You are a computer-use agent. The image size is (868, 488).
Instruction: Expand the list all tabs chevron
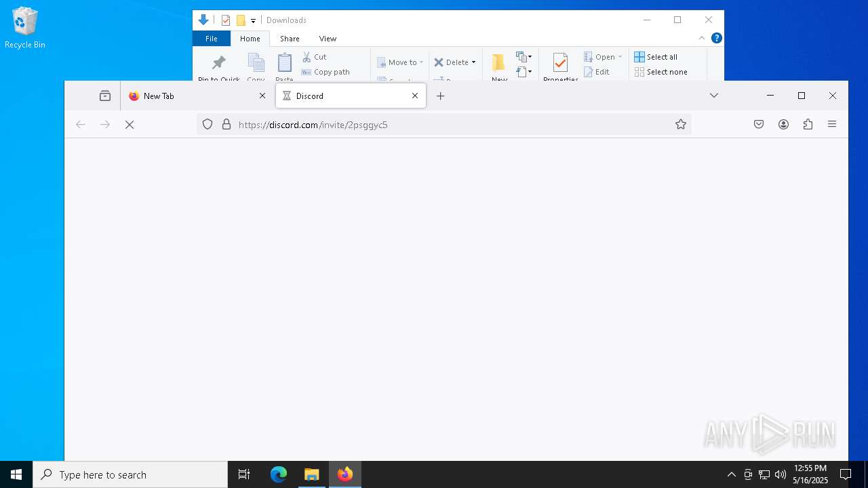pos(714,96)
